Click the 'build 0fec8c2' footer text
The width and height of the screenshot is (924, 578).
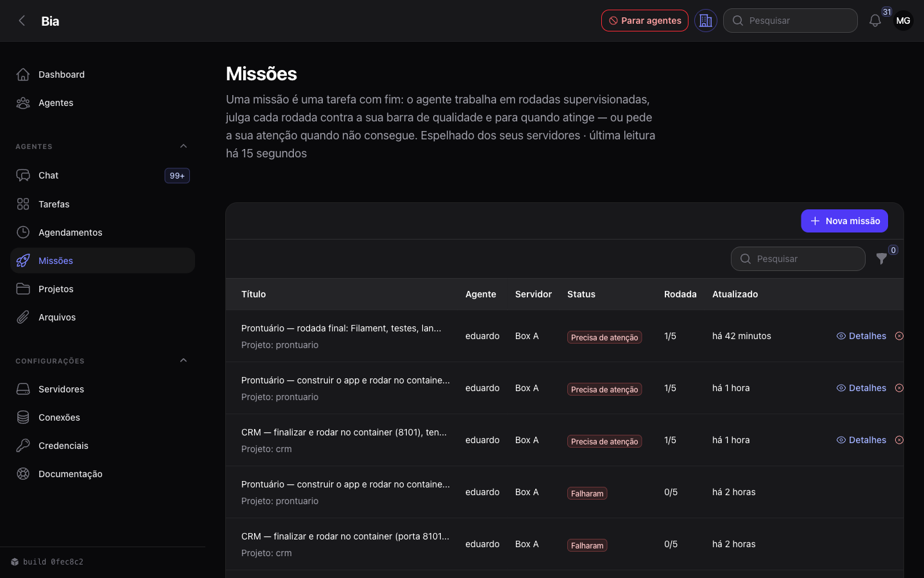click(x=53, y=562)
